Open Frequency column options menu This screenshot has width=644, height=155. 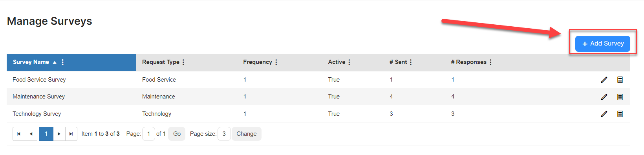point(276,62)
